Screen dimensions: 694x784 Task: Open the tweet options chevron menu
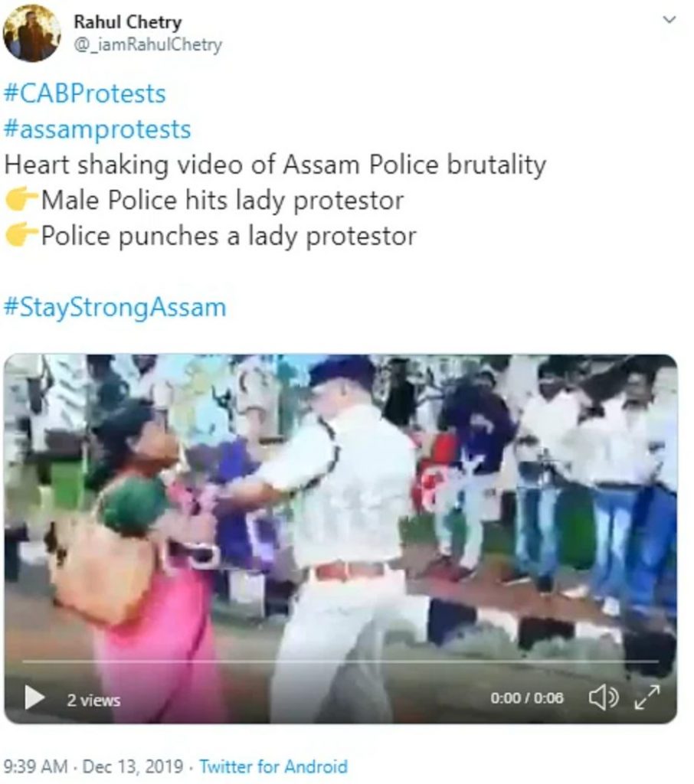669,20
